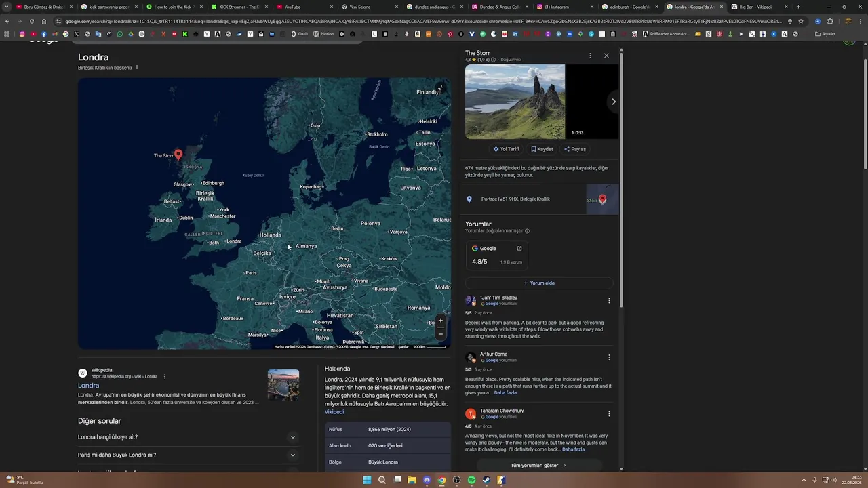Show next photo with the right arrow
The width and height of the screenshot is (868, 488).
[x=613, y=102]
